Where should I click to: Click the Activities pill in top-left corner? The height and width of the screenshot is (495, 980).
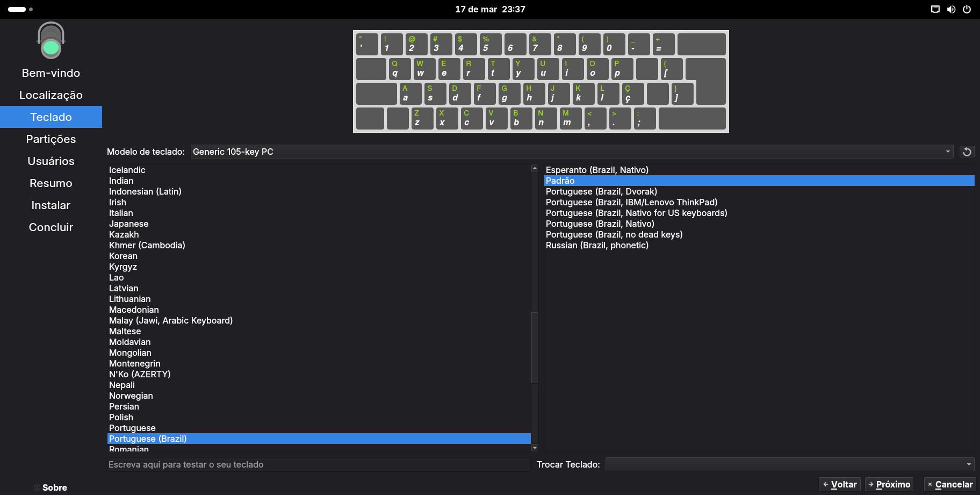(x=17, y=9)
